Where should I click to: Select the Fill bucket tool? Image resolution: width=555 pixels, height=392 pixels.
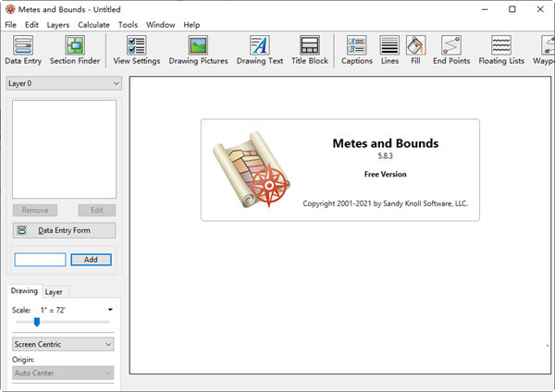[415, 50]
